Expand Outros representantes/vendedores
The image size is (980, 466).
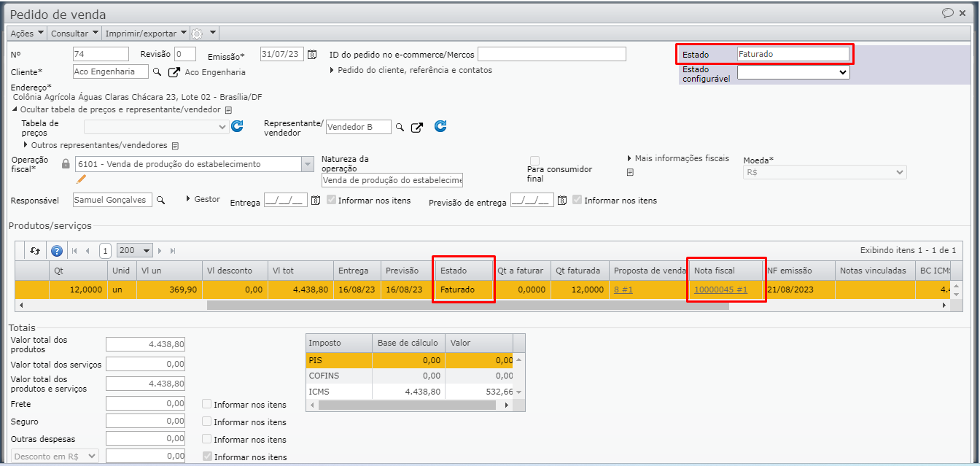[96, 145]
